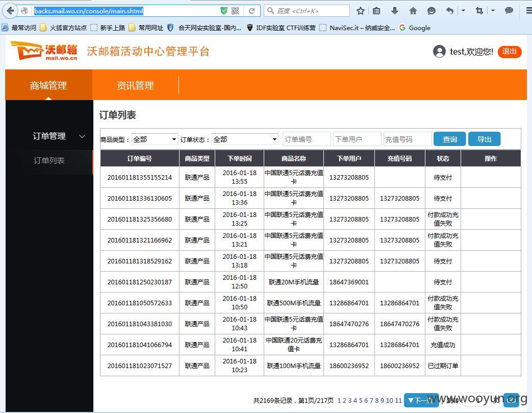Collapse the 订单管理 sidebar chevron

[82, 136]
